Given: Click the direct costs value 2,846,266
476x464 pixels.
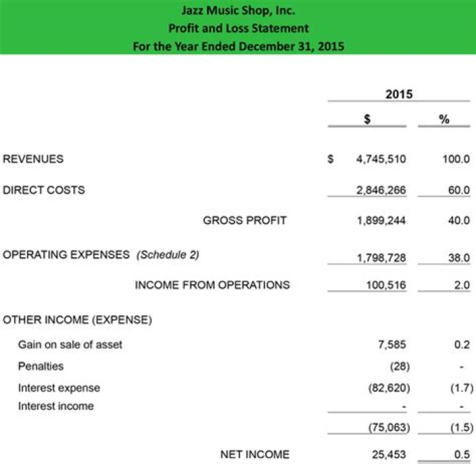Looking at the screenshot, I should point(380,190).
